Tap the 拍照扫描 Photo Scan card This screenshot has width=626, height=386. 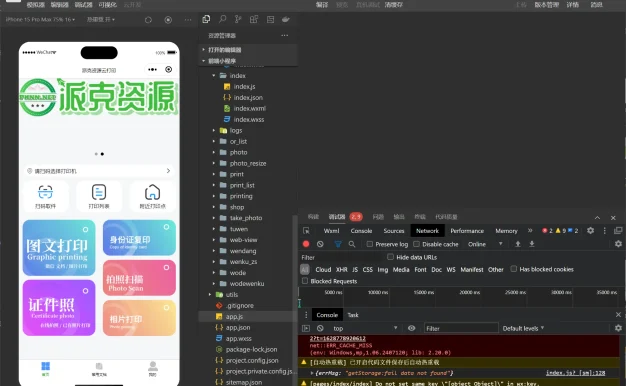click(x=139, y=278)
